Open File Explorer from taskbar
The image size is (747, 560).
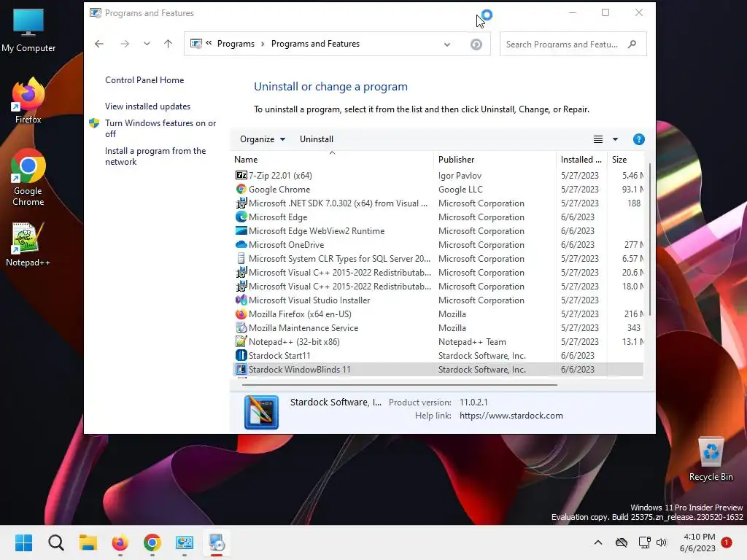click(88, 542)
